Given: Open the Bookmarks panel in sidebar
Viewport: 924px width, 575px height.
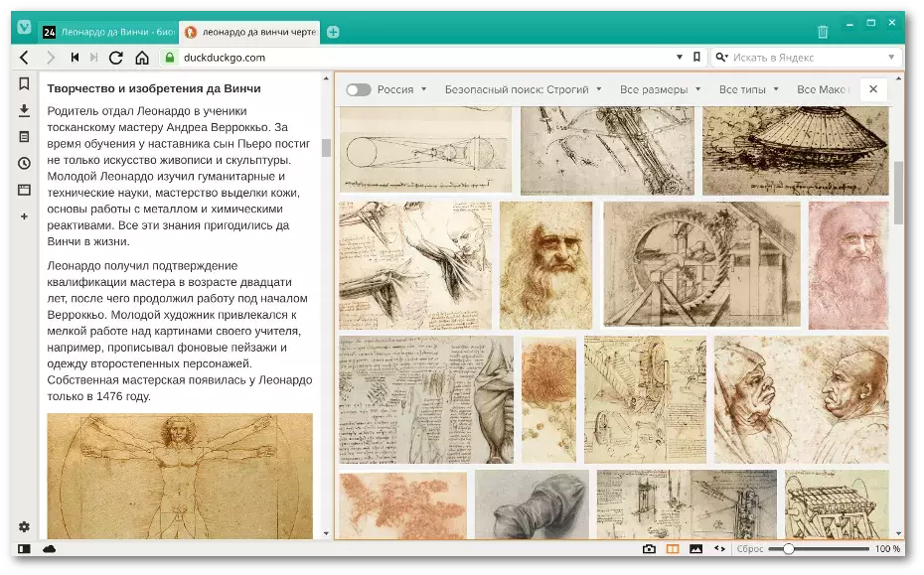Looking at the screenshot, I should click(24, 83).
